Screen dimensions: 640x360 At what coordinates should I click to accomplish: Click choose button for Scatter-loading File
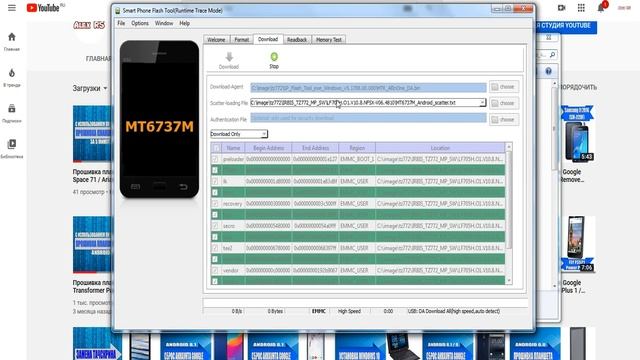[504, 103]
